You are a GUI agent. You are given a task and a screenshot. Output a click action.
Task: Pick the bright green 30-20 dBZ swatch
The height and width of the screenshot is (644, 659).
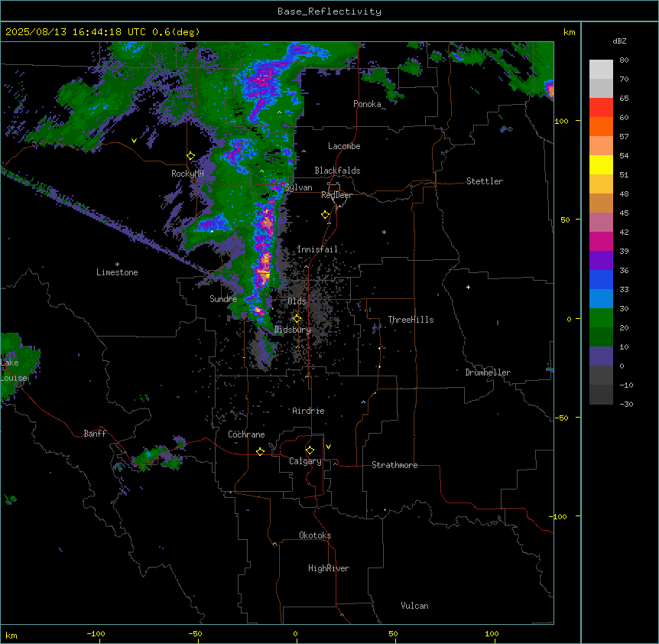click(x=601, y=318)
